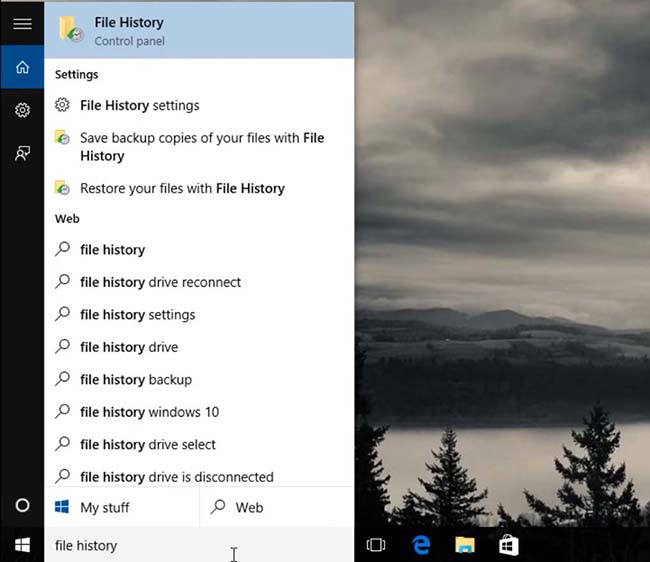The height and width of the screenshot is (562, 650).
Task: Open File Explorer from taskbar
Action: [x=465, y=545]
